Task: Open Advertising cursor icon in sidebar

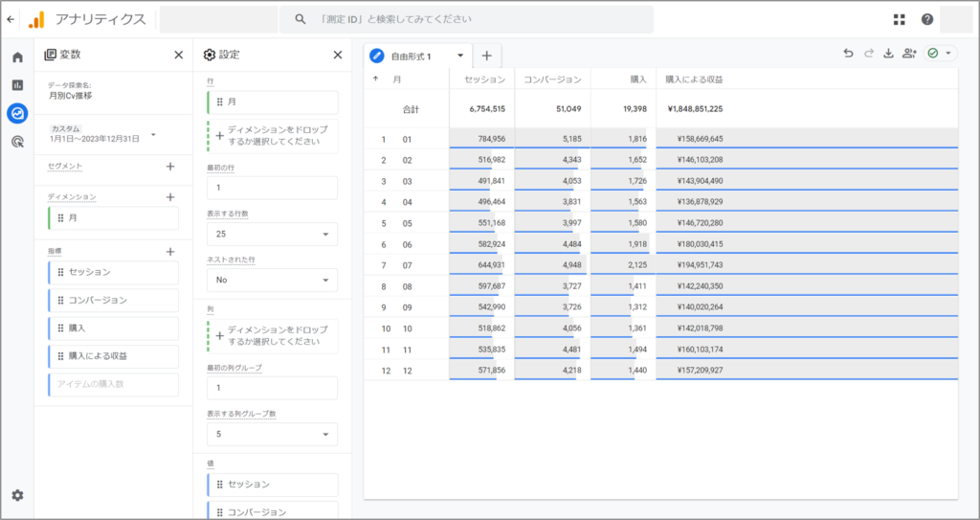Action: [17, 142]
